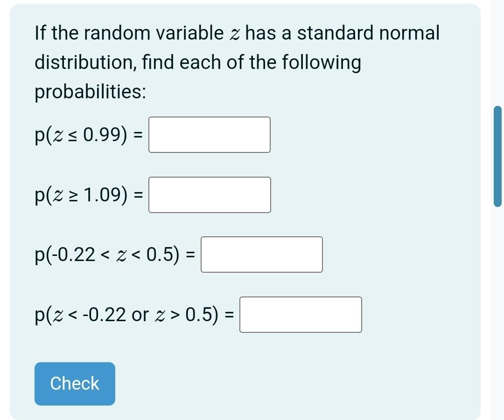Screen dimensions: 504x420
Task: Click the answer box for p(z < -0.22 or z > 0.5)
Action: (301, 315)
